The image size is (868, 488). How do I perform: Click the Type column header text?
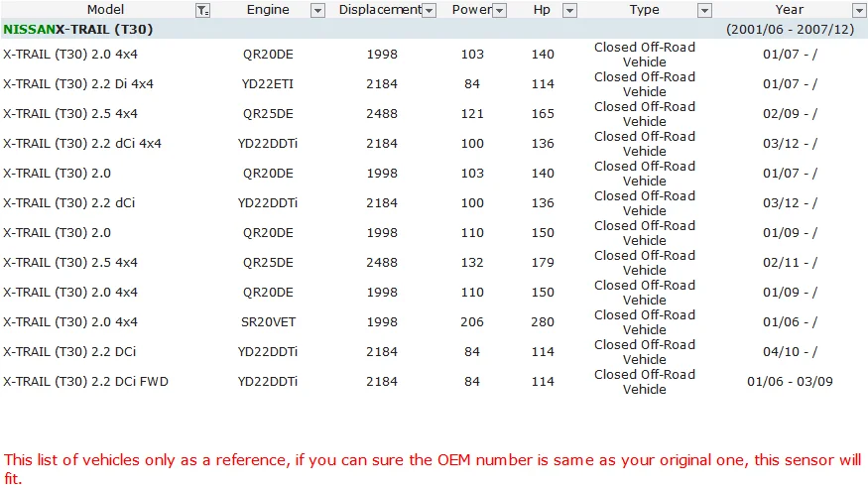coord(645,9)
